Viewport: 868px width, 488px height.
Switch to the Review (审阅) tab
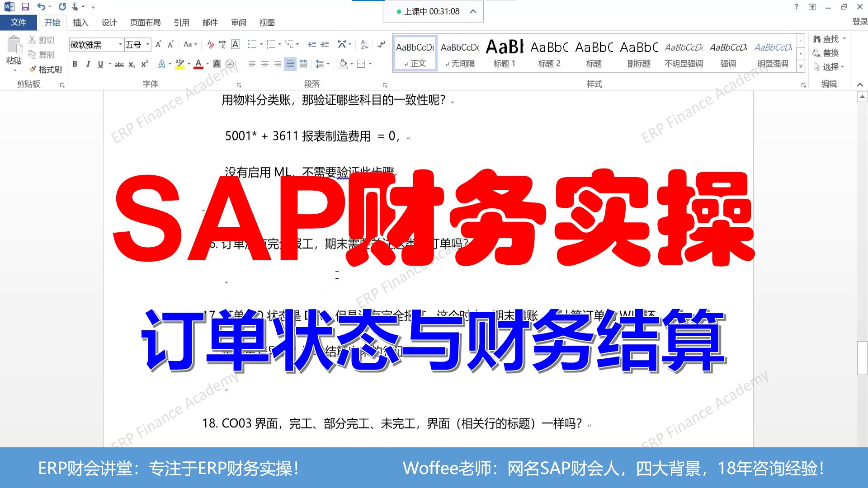coord(238,23)
